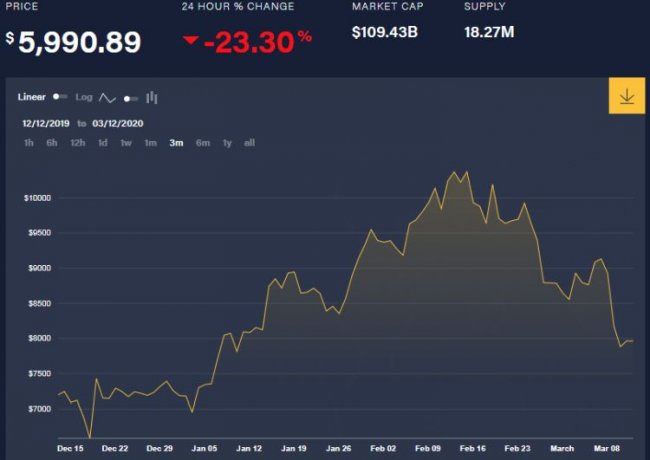The width and height of the screenshot is (650, 460).
Task: Switch chart to 12h range
Action: (x=77, y=143)
